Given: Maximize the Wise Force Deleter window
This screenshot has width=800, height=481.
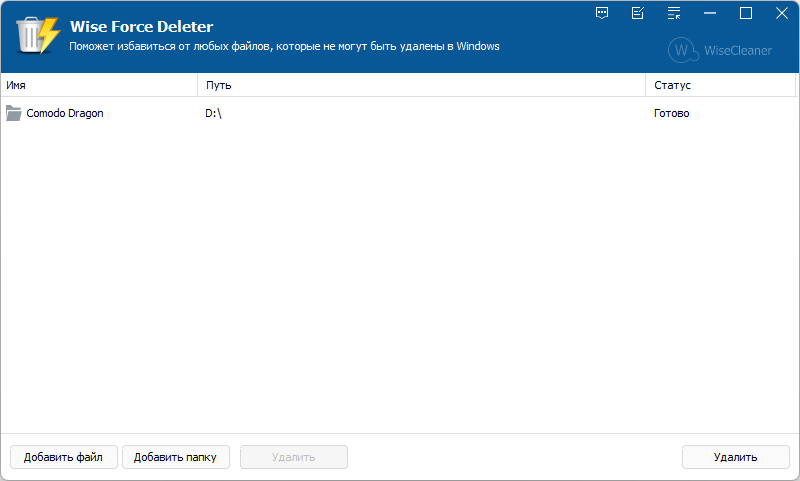Looking at the screenshot, I should click(746, 13).
